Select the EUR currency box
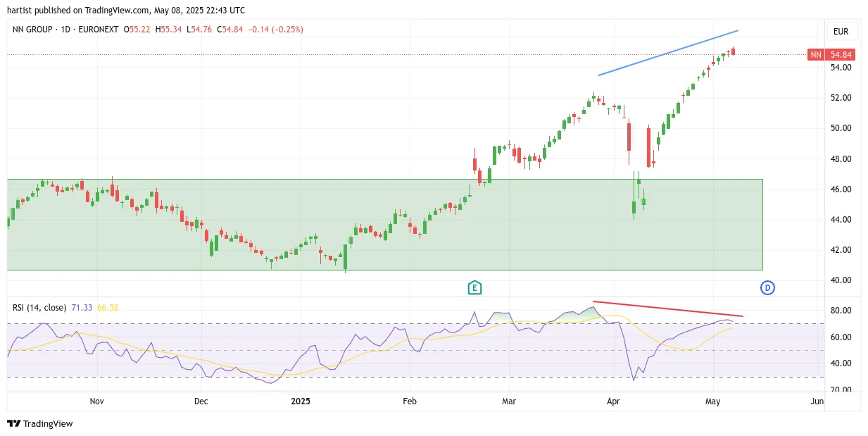 (841, 32)
